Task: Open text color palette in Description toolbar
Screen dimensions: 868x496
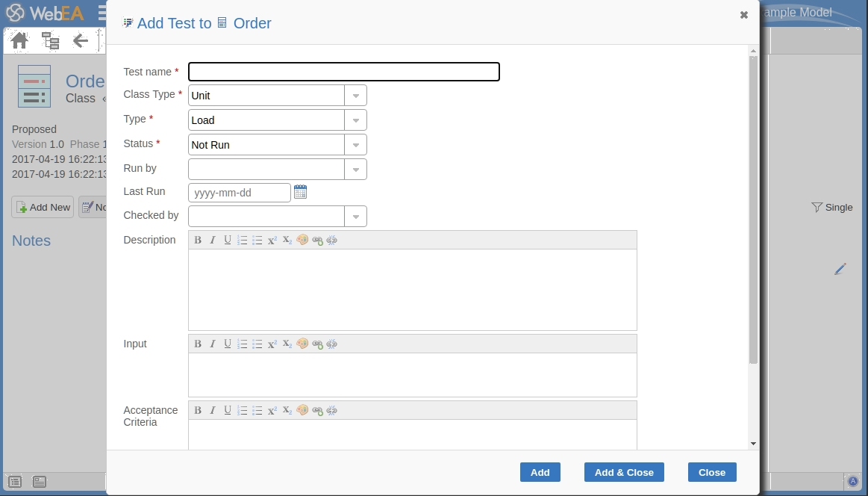Action: tap(302, 240)
